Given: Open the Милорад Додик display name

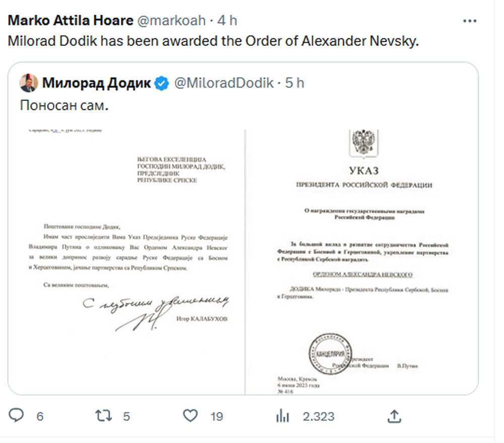Looking at the screenshot, I should coord(96,83).
